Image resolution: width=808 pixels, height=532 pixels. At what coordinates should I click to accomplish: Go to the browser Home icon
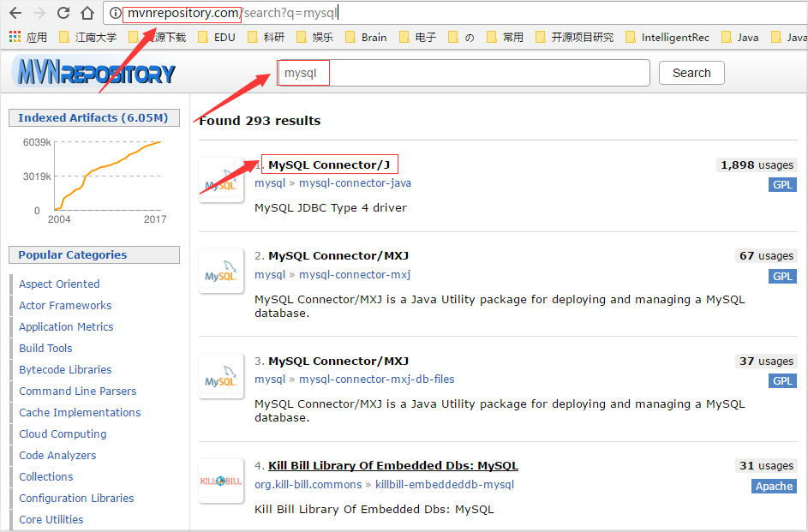pos(87,13)
